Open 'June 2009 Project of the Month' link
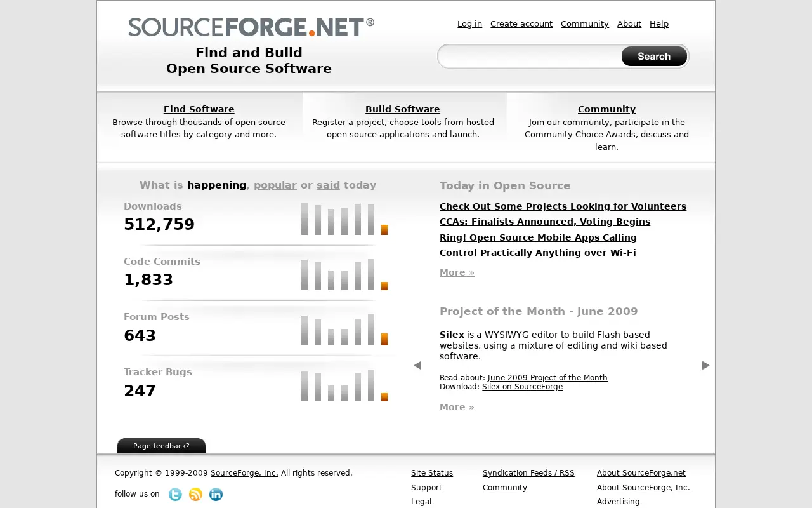 click(x=547, y=378)
